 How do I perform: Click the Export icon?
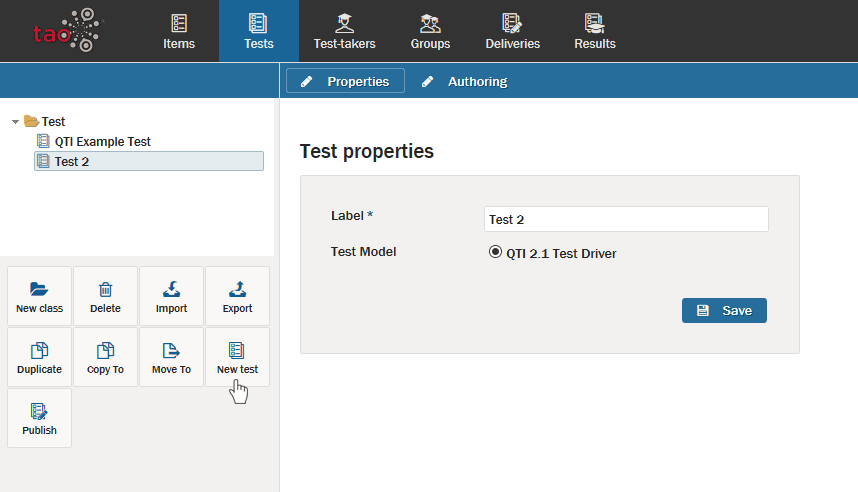tap(237, 289)
